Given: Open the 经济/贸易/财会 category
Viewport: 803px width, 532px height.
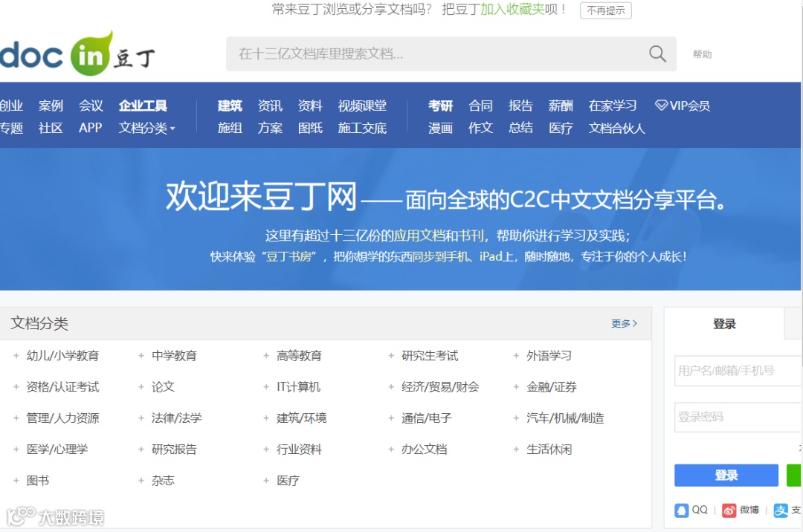Looking at the screenshot, I should click(440, 387).
